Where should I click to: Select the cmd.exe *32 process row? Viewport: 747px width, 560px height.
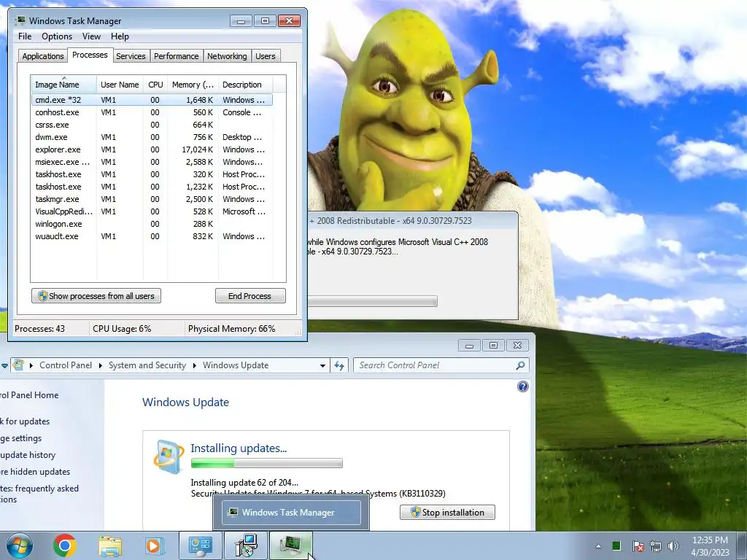(152, 100)
